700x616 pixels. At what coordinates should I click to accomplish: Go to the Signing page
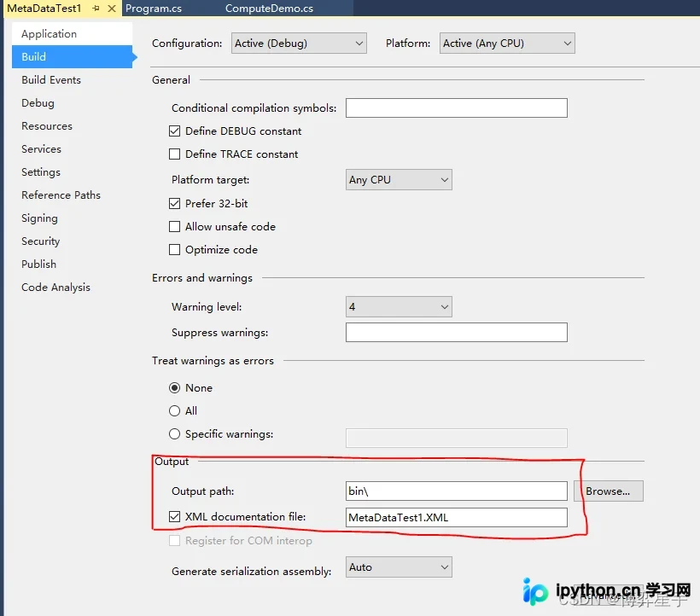pos(40,218)
